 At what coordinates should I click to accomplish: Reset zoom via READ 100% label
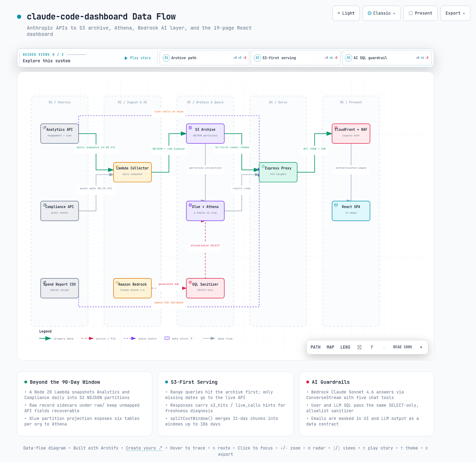point(403,347)
